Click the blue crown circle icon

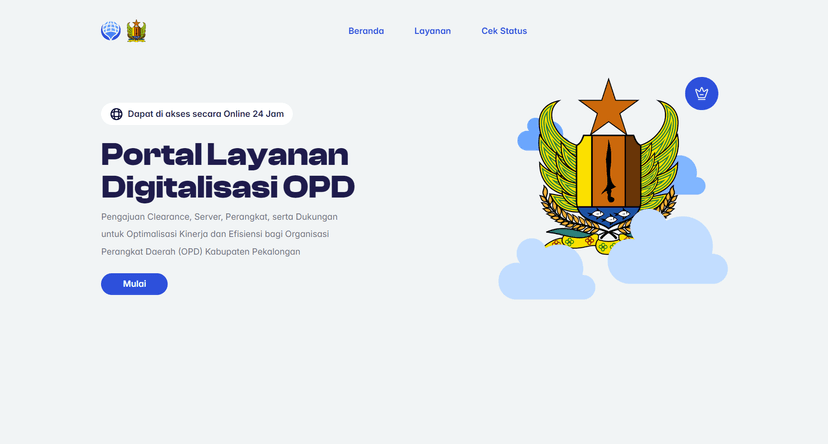[702, 94]
